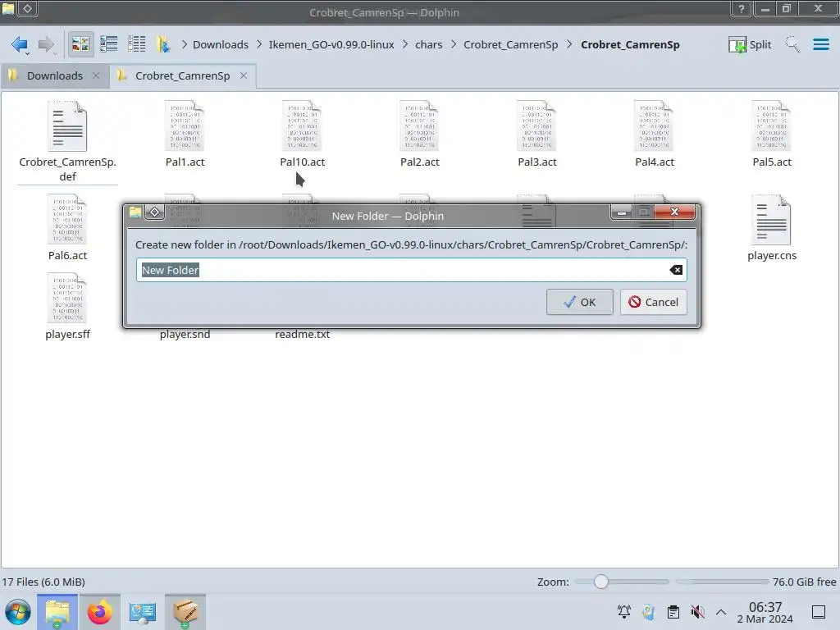Click New Folder dialog pin icon
Viewport: 840px width, 630px height.
[154, 212]
